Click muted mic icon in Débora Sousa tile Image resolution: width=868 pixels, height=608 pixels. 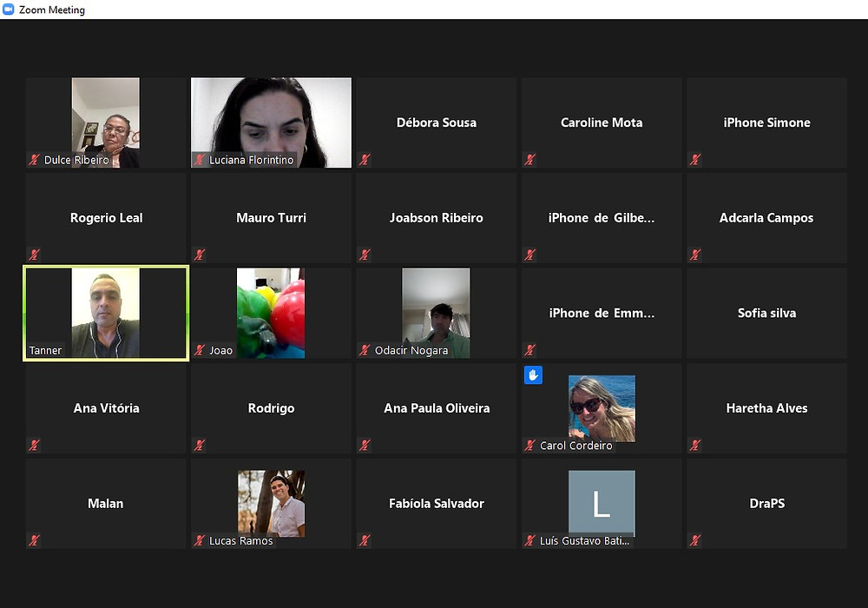click(x=365, y=160)
